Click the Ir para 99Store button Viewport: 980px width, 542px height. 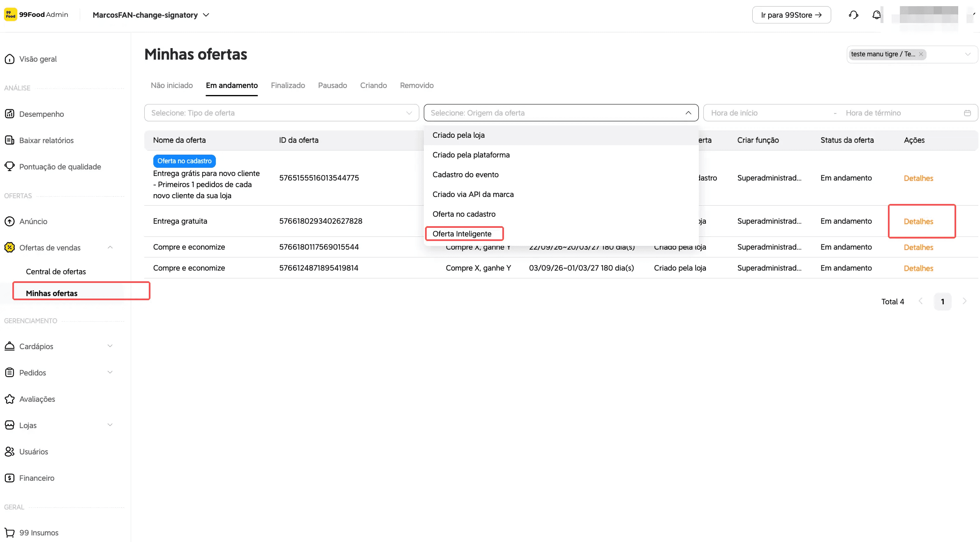pos(791,15)
